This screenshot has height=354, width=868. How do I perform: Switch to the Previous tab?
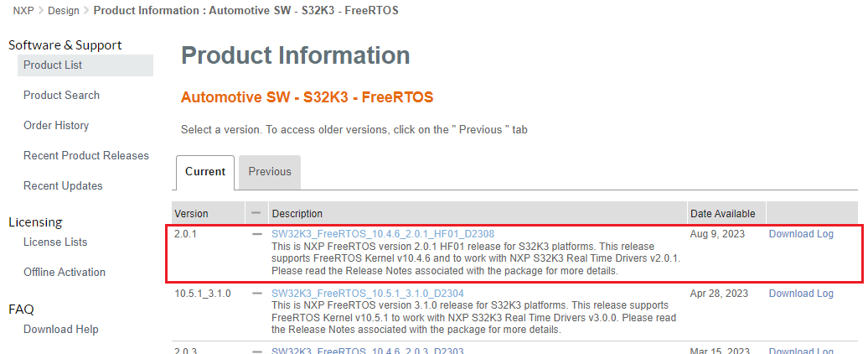(270, 172)
